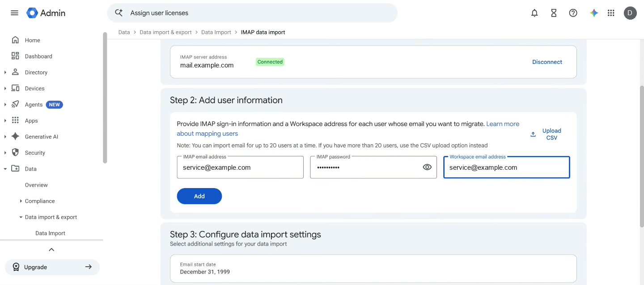Click the Agents rocket icon
This screenshot has width=644, height=285.
(15, 105)
